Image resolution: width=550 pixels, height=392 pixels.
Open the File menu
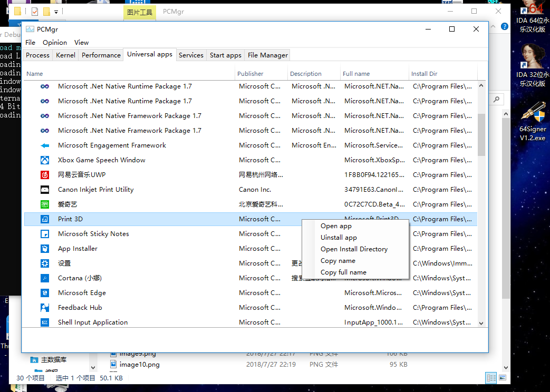pyautogui.click(x=30, y=43)
